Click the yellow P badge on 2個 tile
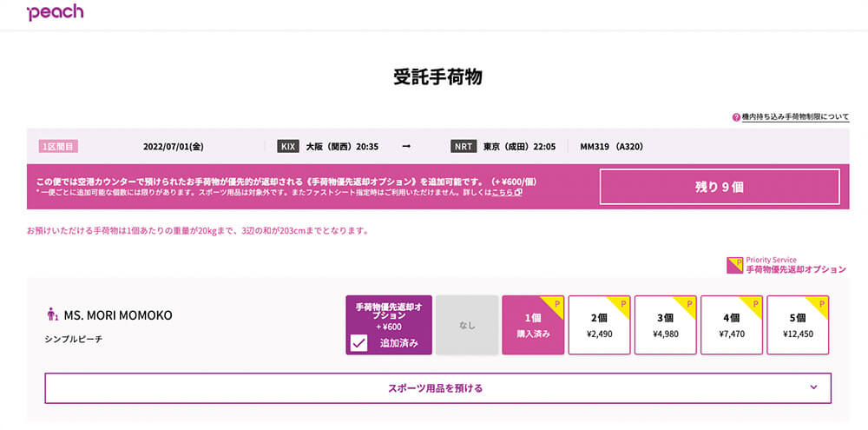 [619, 304]
